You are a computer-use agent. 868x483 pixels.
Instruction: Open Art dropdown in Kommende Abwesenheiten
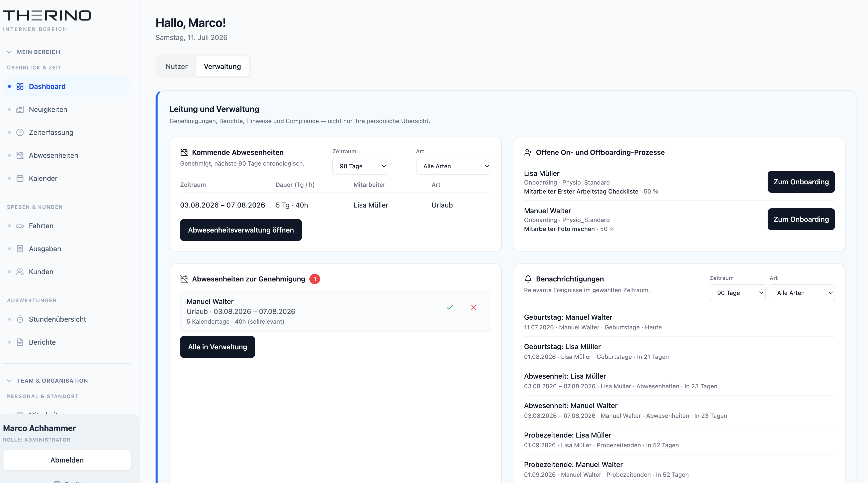453,166
